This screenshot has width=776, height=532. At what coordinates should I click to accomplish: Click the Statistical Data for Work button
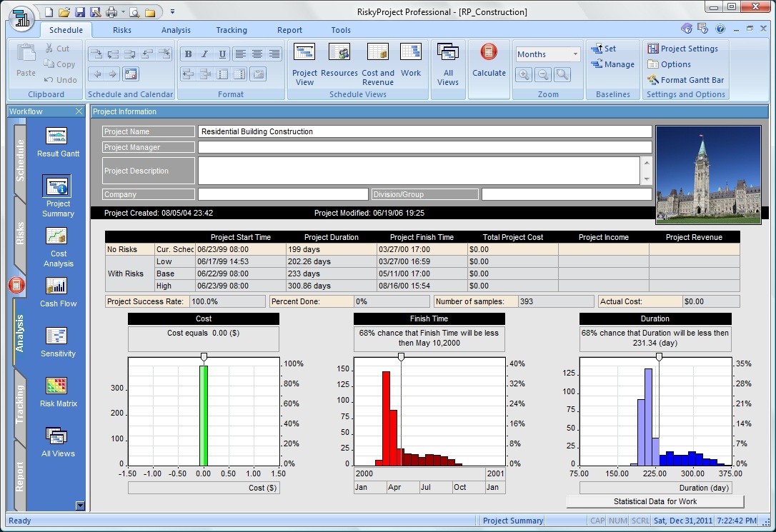tap(655, 502)
